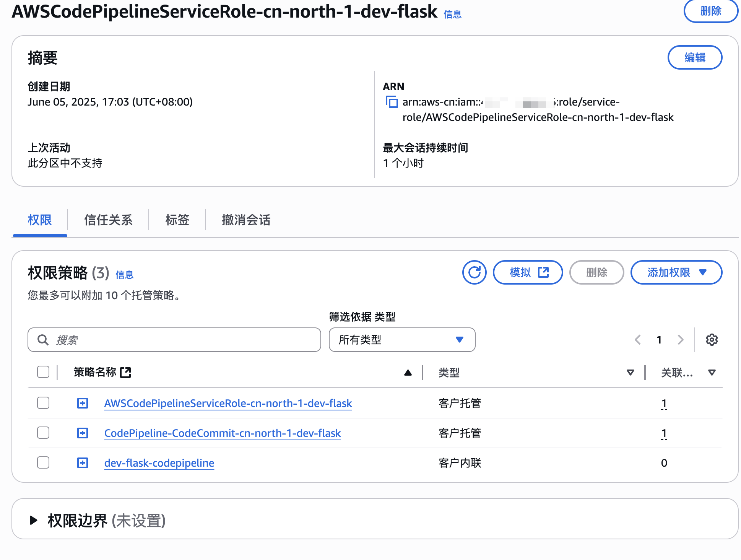
Task: Switch to the 信任关系 tab
Action: click(108, 220)
